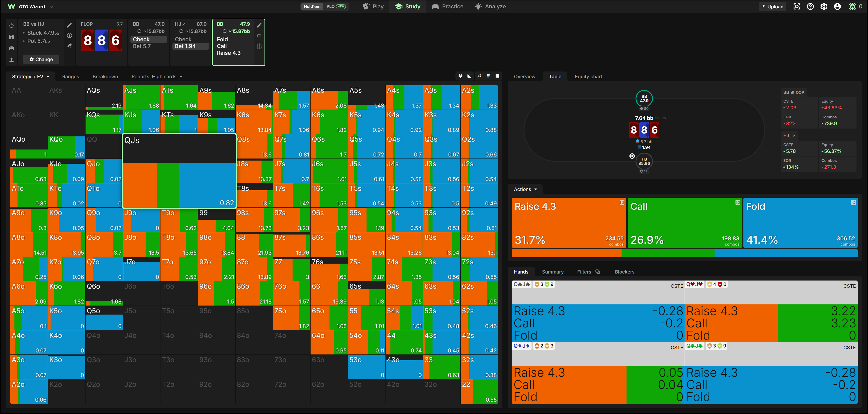Screen dimensions: 868x414
Task: Open the Overview tab
Action: pyautogui.click(x=524, y=76)
